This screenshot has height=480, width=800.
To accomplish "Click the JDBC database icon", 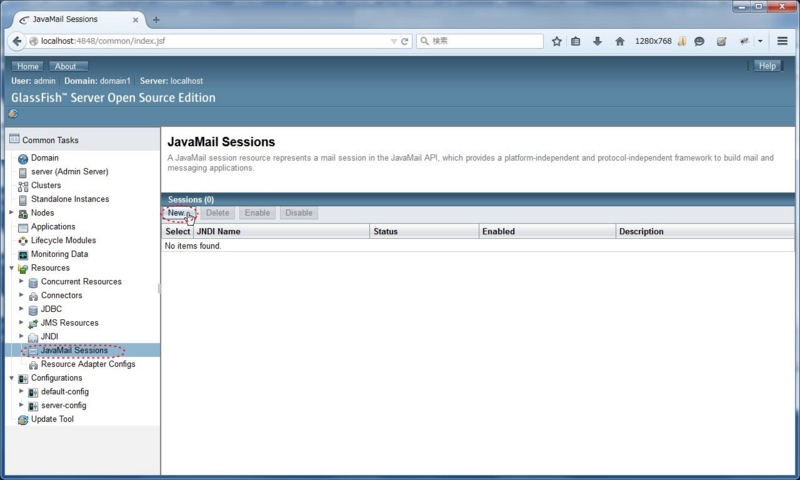I will pos(33,310).
